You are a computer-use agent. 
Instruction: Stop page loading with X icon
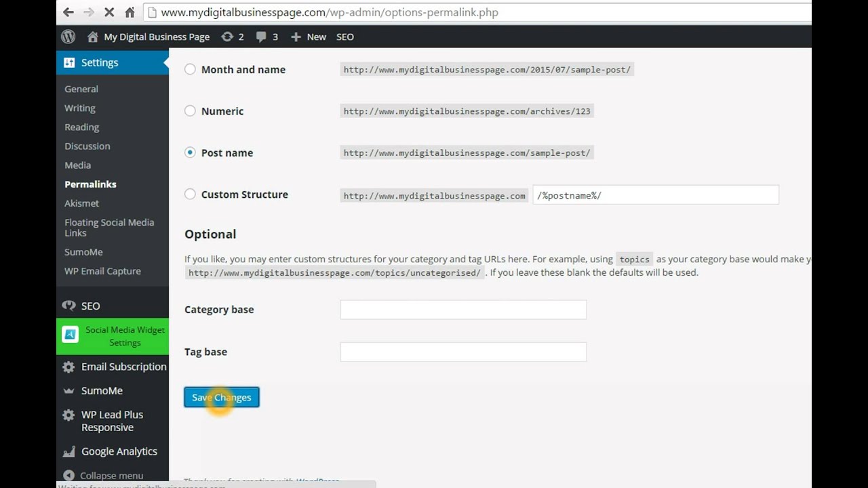(109, 12)
